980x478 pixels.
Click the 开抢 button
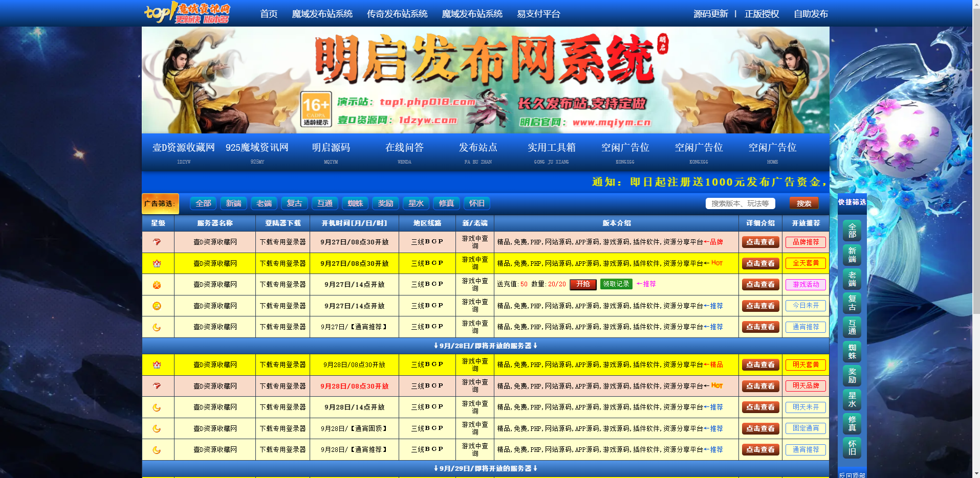tap(583, 284)
